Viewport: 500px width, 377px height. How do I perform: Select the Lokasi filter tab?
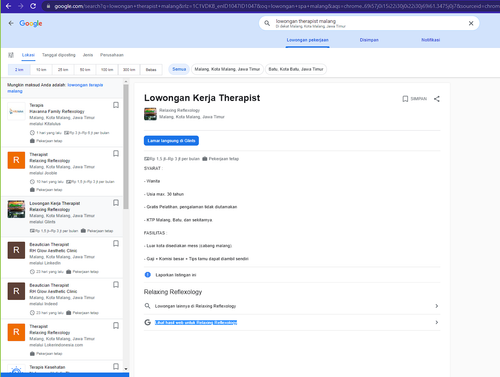(28, 55)
